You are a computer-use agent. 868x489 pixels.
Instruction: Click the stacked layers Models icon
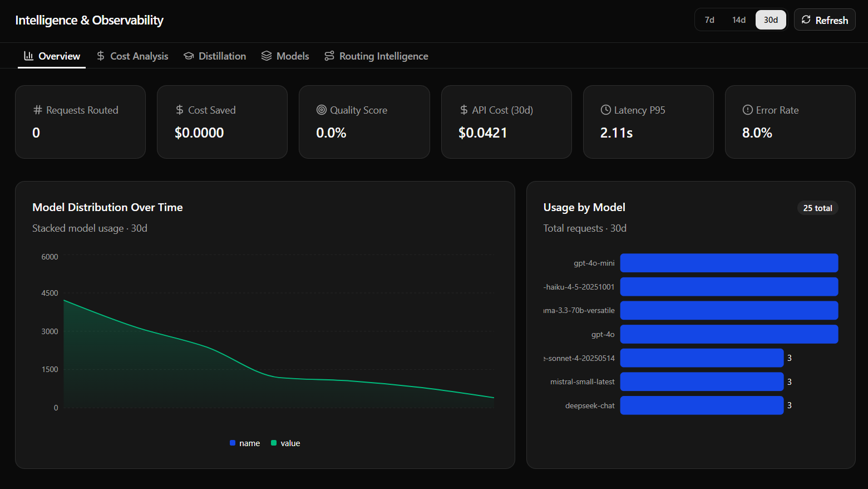[267, 56]
